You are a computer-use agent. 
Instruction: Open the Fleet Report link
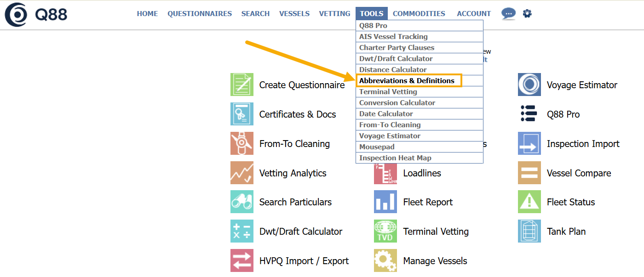427,202
